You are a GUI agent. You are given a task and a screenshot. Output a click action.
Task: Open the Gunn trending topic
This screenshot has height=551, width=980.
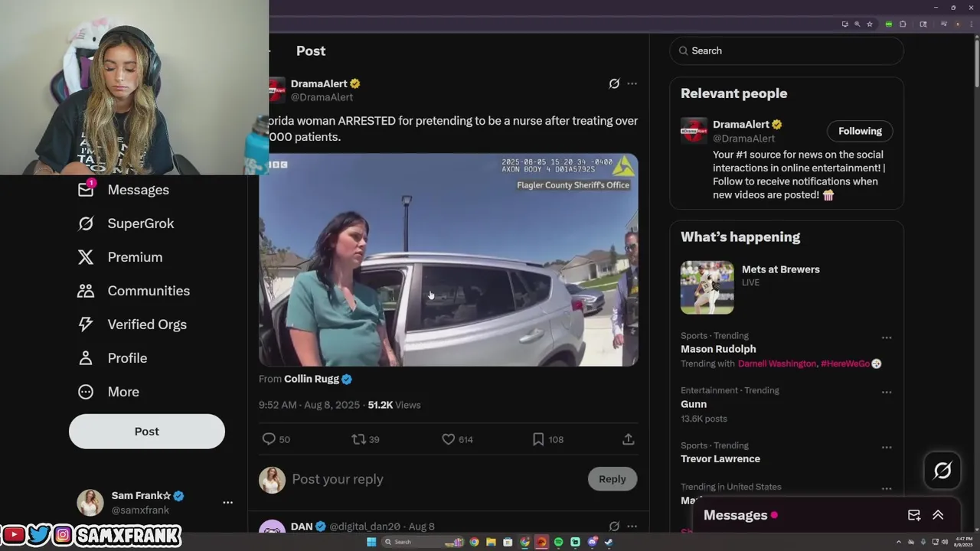(694, 404)
